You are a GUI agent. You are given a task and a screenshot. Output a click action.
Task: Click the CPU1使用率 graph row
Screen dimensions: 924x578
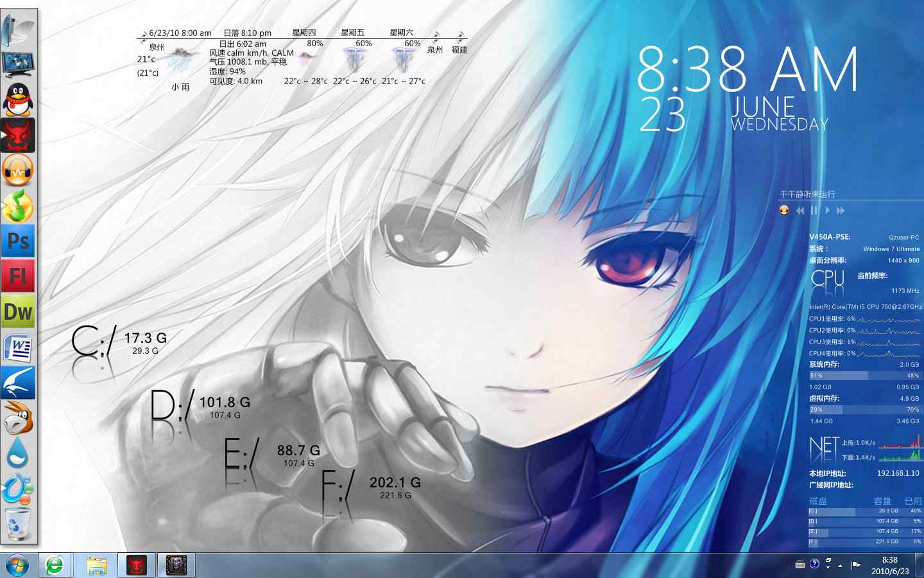pyautogui.click(x=865, y=319)
